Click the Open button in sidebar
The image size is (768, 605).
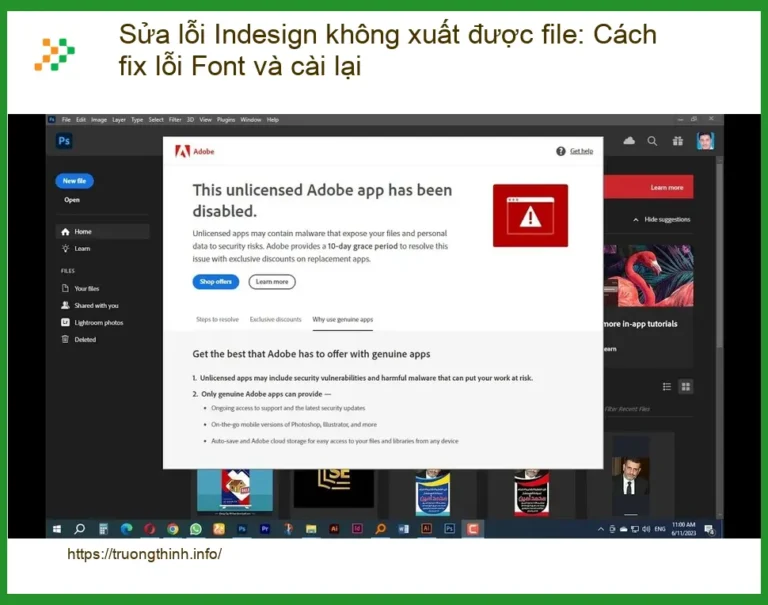click(x=72, y=200)
